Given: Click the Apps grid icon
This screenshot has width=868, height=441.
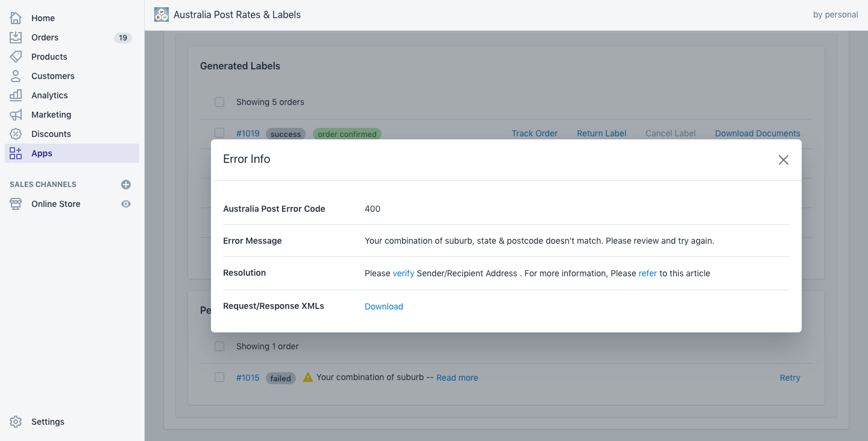Looking at the screenshot, I should (16, 153).
